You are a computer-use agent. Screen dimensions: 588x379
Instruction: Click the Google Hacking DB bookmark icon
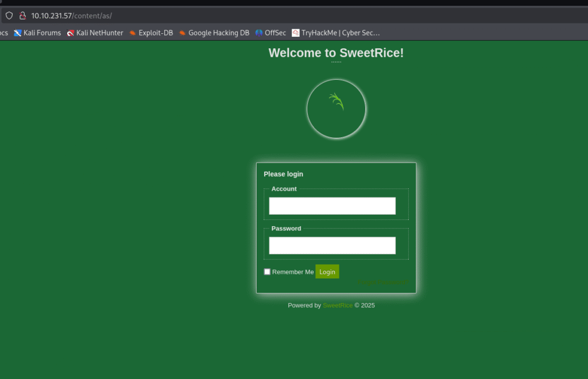[183, 33]
